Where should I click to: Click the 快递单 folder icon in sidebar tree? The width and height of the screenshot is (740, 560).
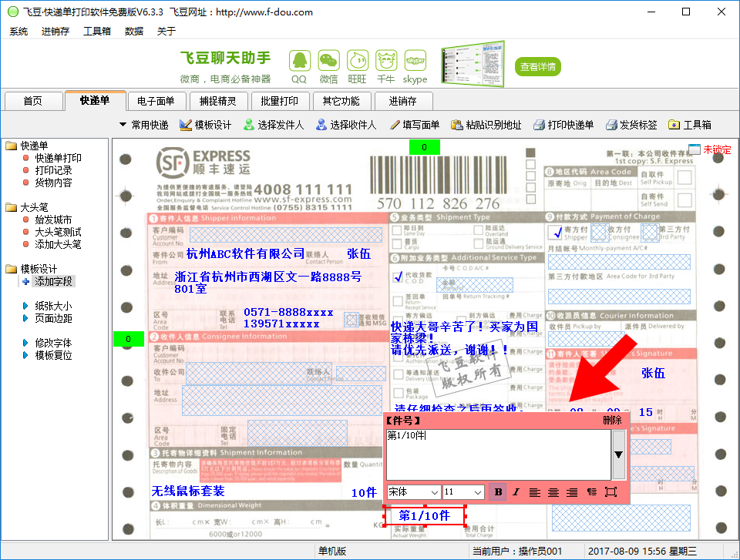tap(12, 146)
